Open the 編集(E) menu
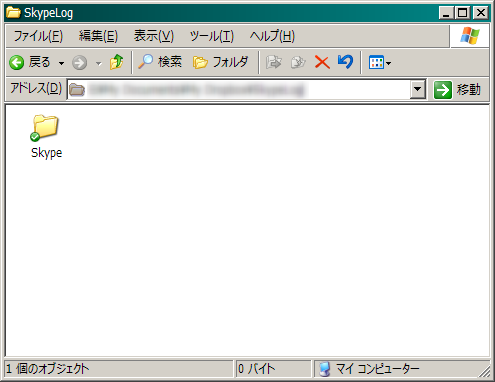Viewport: 495px width, 382px height. tap(98, 36)
